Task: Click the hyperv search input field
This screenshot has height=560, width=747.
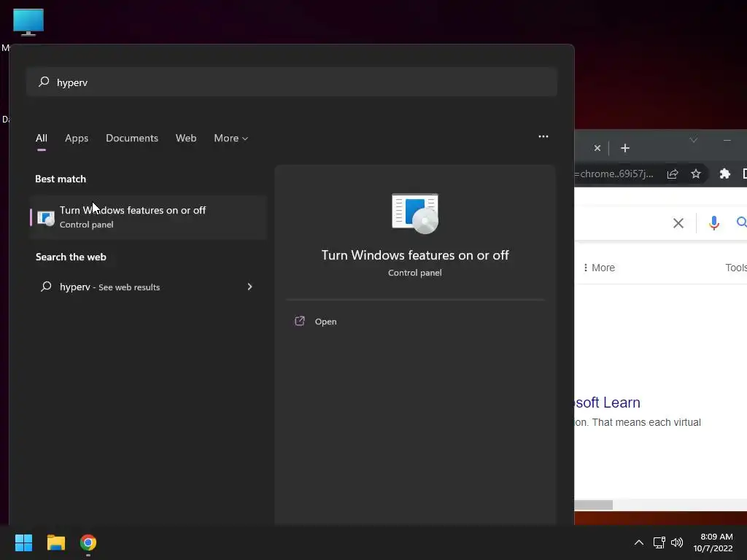Action: click(x=292, y=82)
